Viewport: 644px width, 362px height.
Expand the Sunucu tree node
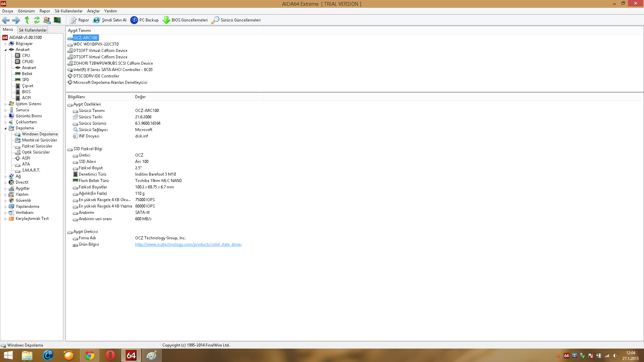pyautogui.click(x=5, y=110)
